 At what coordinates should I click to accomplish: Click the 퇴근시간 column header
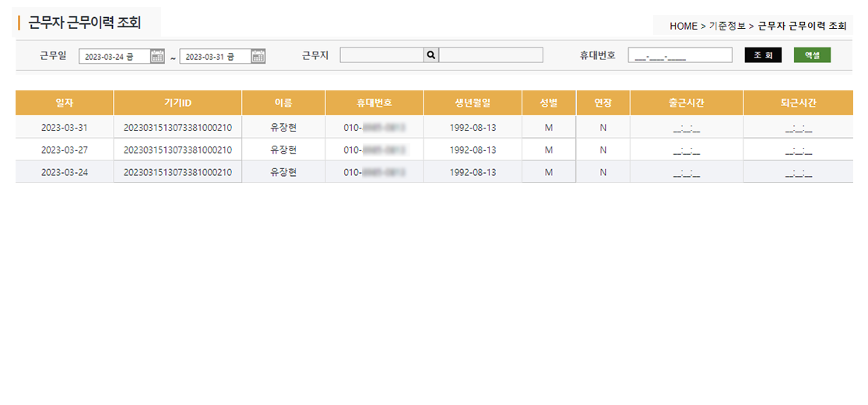pos(798,103)
